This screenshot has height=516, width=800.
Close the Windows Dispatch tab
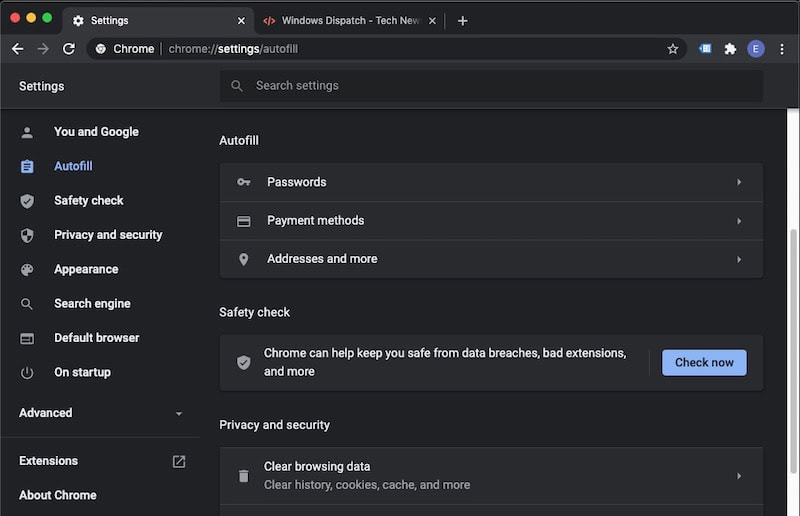coord(432,21)
